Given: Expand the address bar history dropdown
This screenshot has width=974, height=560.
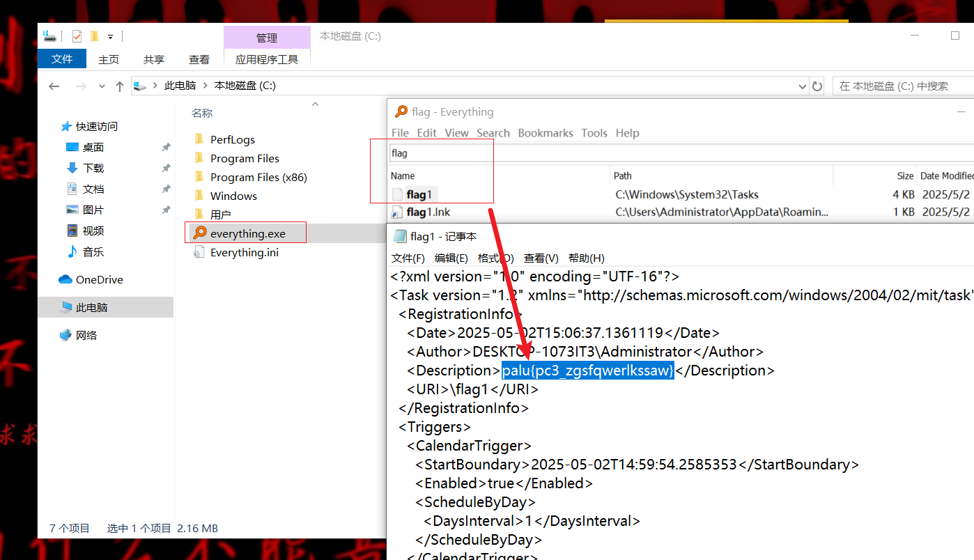Looking at the screenshot, I should click(802, 86).
